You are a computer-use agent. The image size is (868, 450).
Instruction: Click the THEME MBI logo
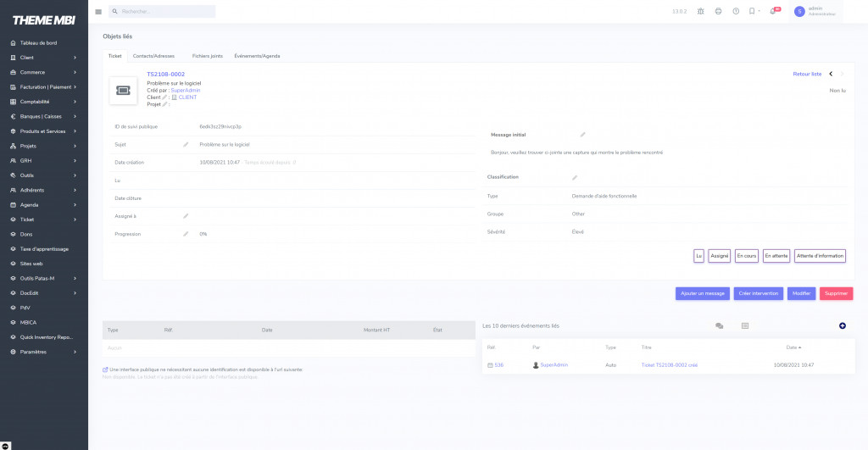(44, 20)
